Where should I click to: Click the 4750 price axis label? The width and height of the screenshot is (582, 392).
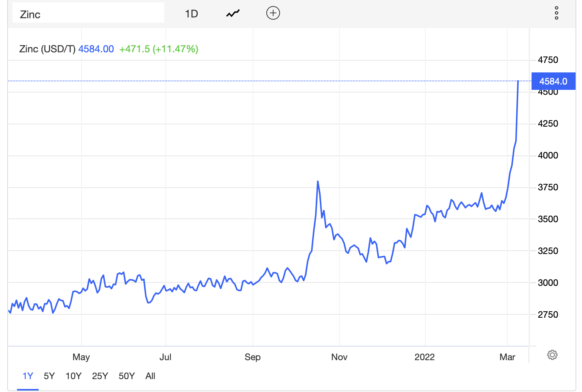tap(548, 60)
